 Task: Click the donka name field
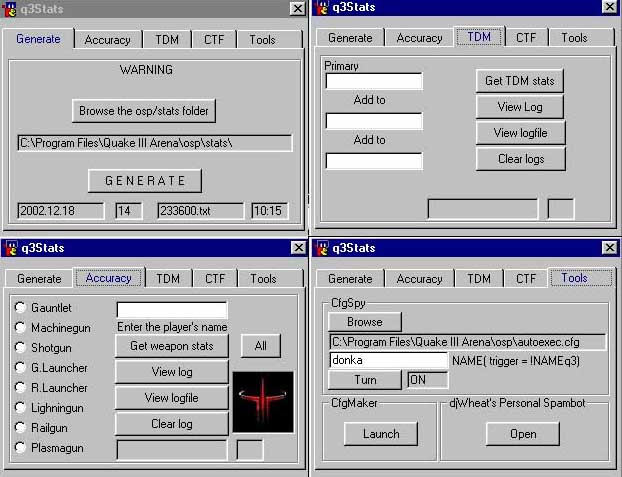pos(388,360)
